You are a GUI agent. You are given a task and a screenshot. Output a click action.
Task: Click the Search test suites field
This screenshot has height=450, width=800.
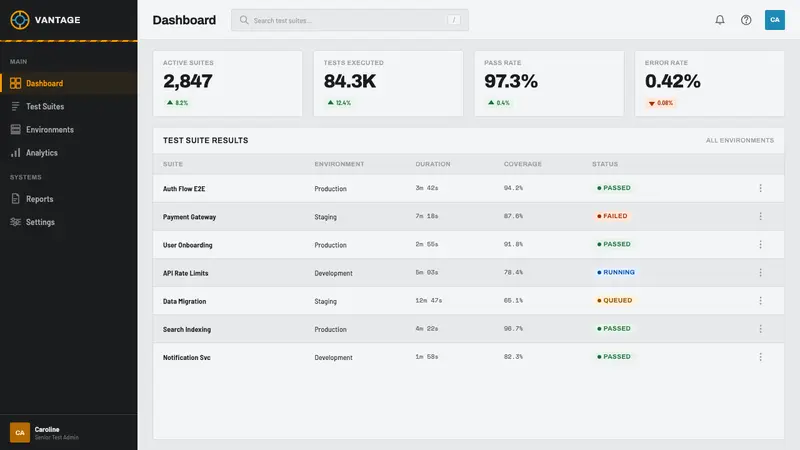[349, 20]
